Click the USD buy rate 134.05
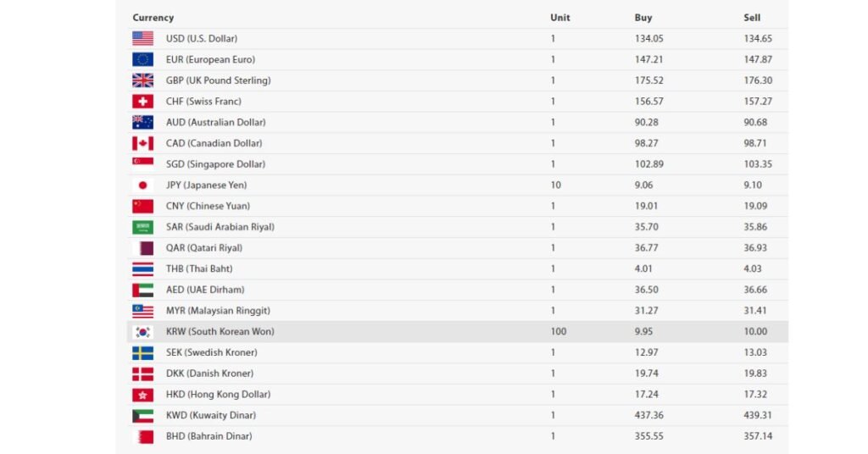Screen dimensions: 868x454 click(648, 38)
